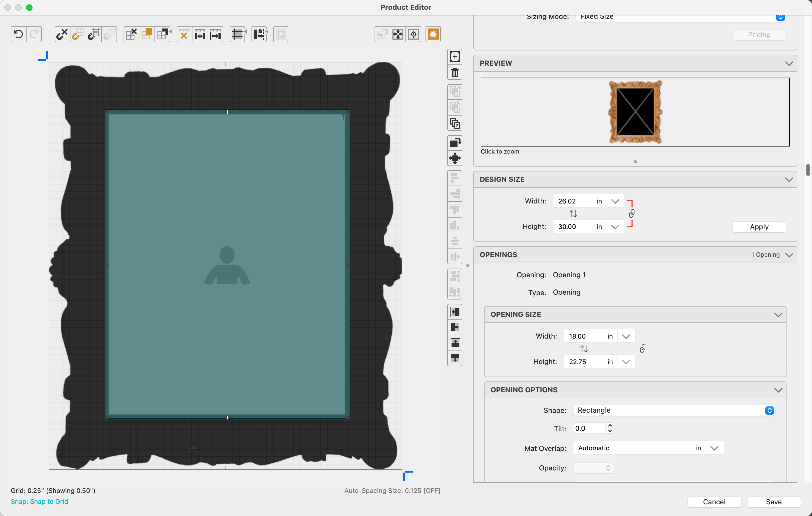812x516 pixels.
Task: Swap design width and height arrows
Action: pyautogui.click(x=573, y=214)
